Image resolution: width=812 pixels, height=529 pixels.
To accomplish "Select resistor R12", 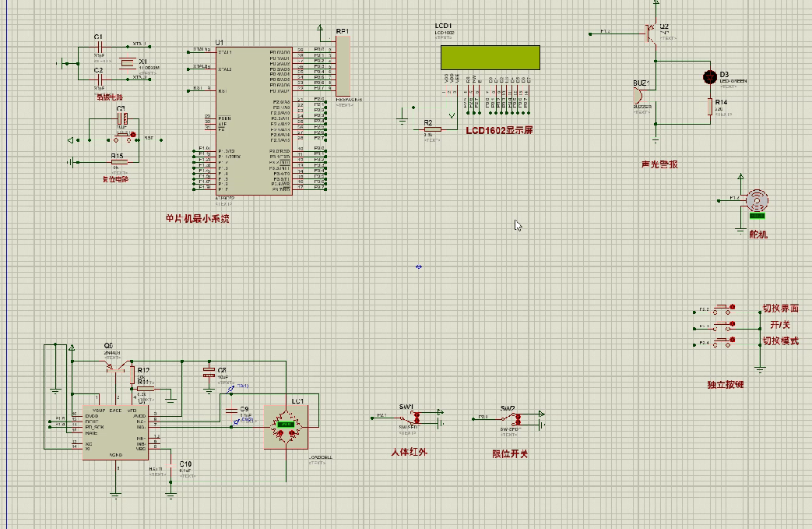I will coord(132,374).
